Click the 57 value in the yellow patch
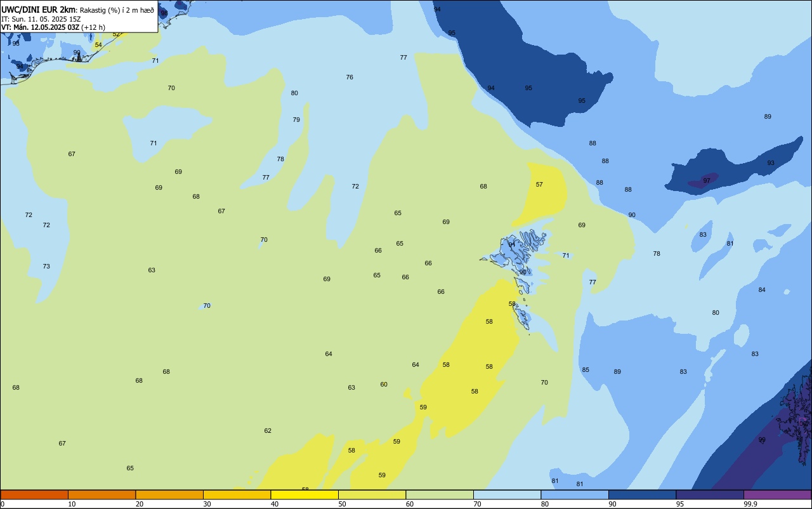Viewport: 812px width, 509px height. [x=539, y=185]
